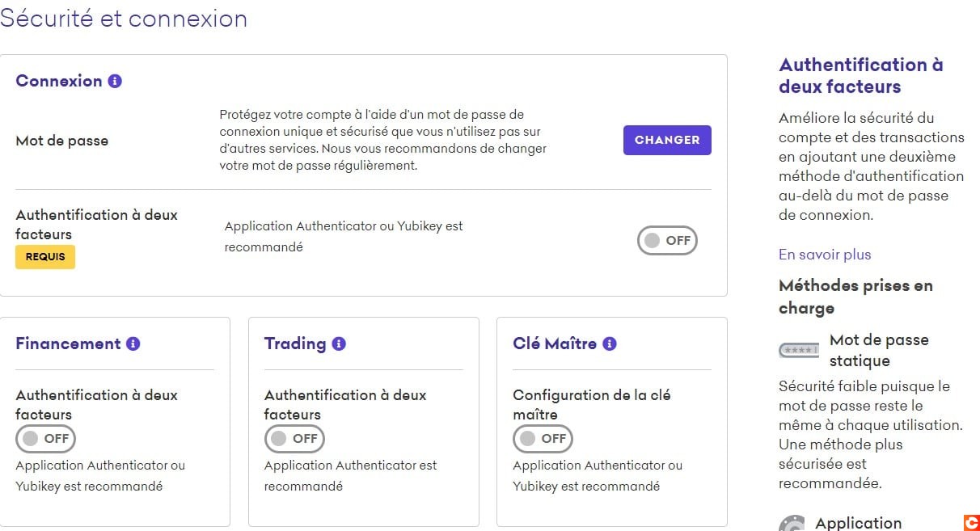Select the static password asterisk icon
980x531 pixels.
coord(799,351)
